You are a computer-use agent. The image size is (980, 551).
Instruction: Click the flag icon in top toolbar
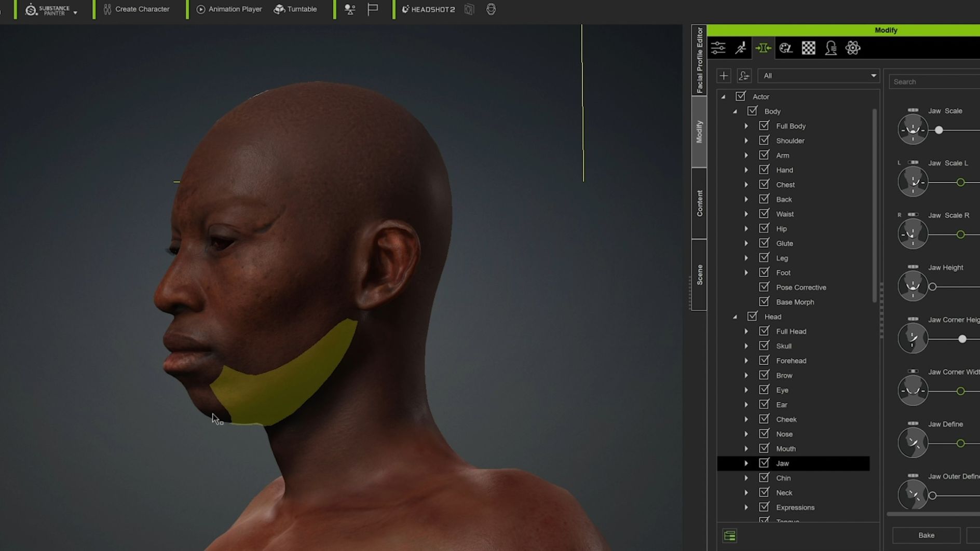[x=372, y=9]
